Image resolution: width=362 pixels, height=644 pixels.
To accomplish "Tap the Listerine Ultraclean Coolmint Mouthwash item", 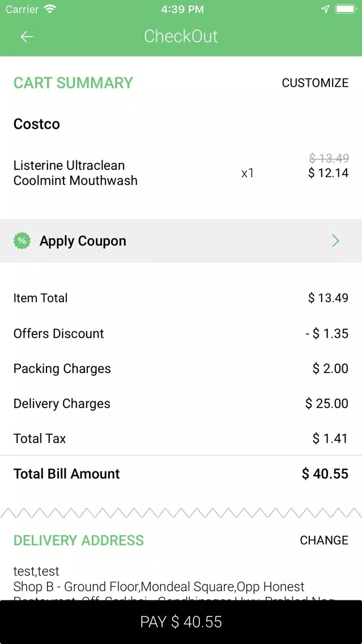I will [75, 173].
